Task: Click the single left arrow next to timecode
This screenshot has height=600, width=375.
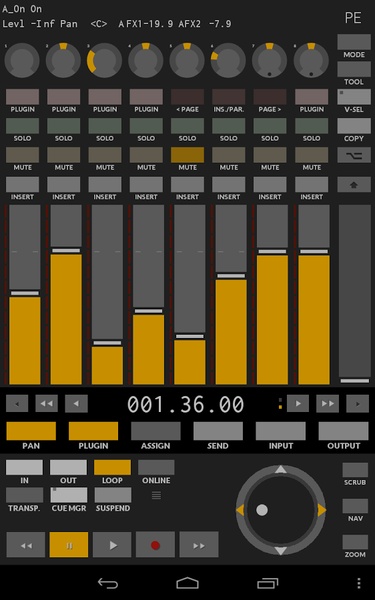Action: [x=76, y=403]
